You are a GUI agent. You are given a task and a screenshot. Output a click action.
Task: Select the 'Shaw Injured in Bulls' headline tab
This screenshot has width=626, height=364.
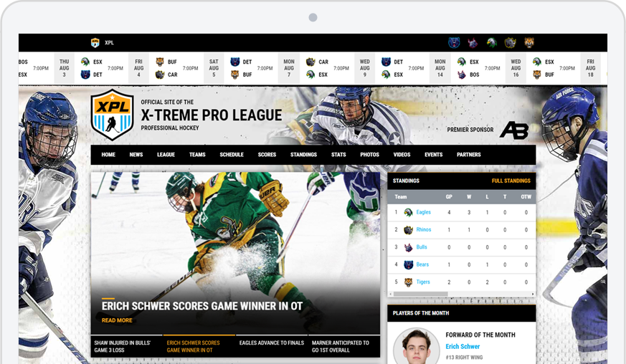126,346
